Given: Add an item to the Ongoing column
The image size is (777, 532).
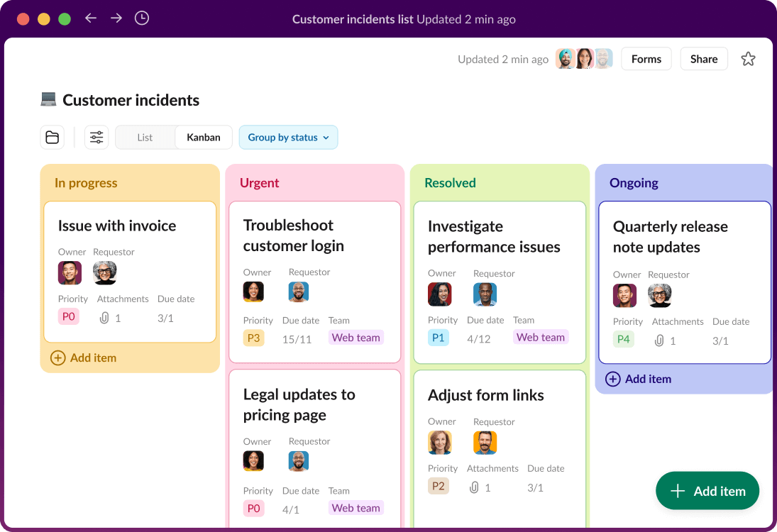Looking at the screenshot, I should click(638, 379).
